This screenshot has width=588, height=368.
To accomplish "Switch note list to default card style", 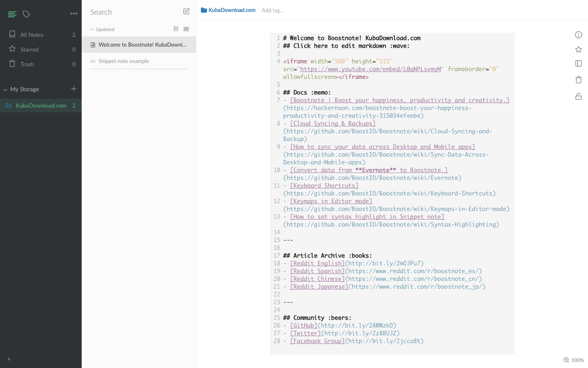I will tap(176, 29).
